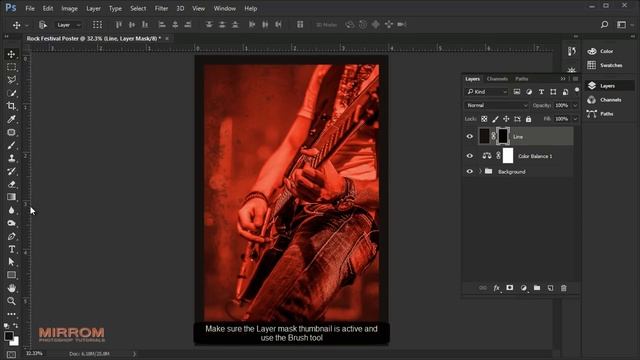Viewport: 640px width, 360px height.
Task: Select the Blur tool
Action: click(x=11, y=210)
